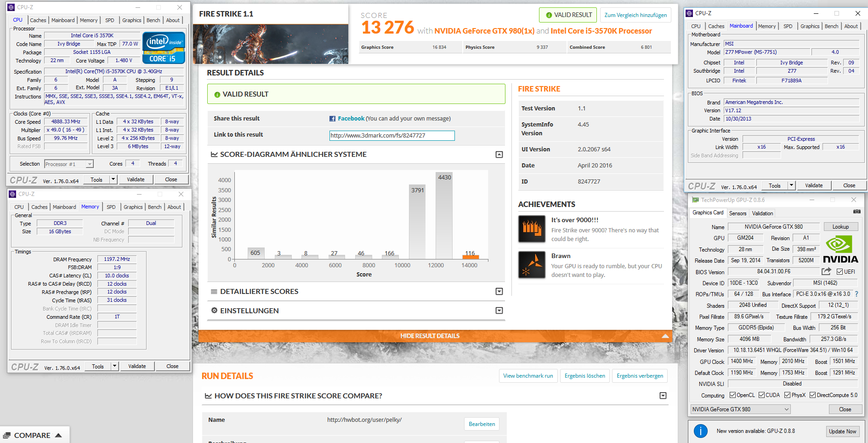The width and height of the screenshot is (868, 443).
Task: Open Tools dropdown arrow in Mainboard window
Action: point(791,185)
